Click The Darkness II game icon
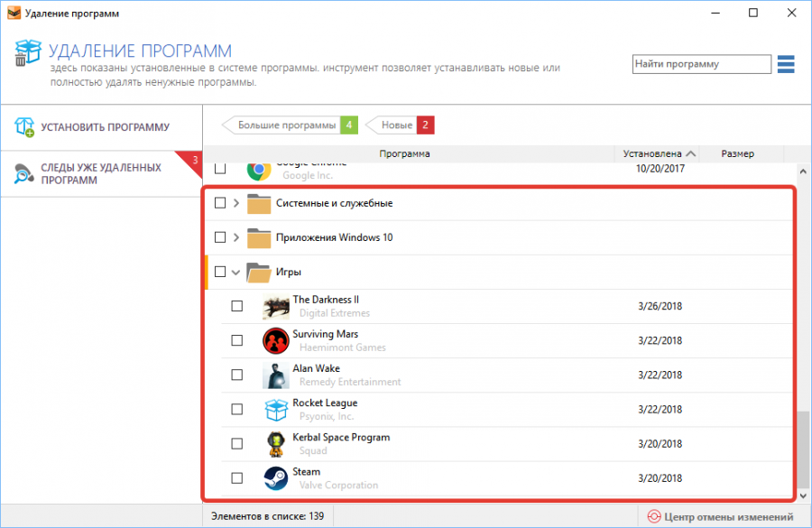The height and width of the screenshot is (528, 812). point(275,306)
